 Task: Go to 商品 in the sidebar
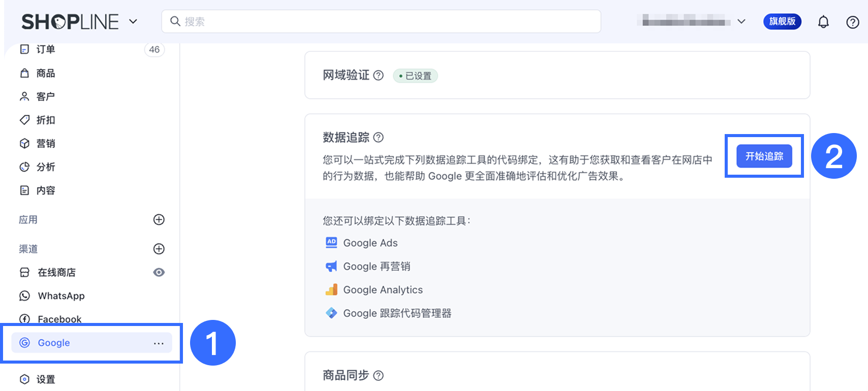tap(45, 73)
